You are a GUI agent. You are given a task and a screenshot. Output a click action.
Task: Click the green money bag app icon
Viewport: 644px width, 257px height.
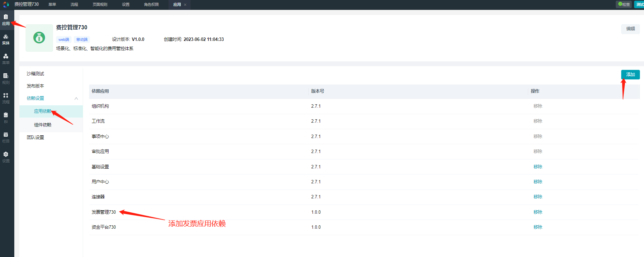[x=39, y=38]
